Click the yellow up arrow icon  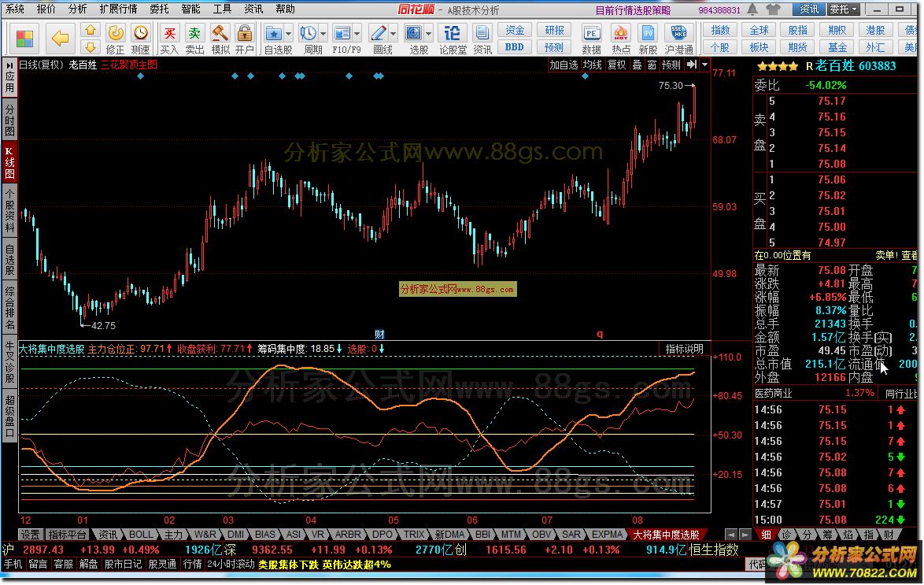coord(90,30)
